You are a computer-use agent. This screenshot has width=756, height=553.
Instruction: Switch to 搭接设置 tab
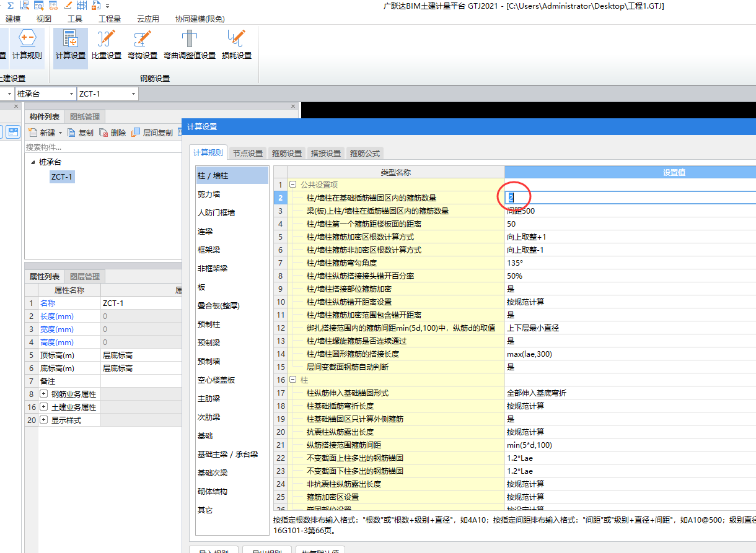point(326,153)
